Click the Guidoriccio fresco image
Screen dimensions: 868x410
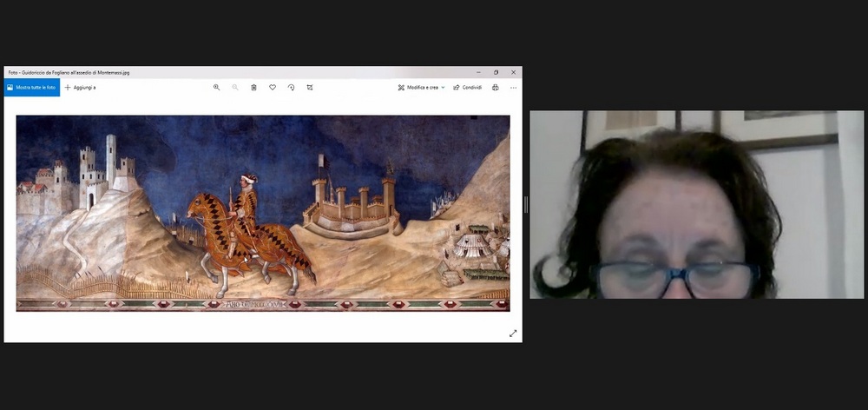click(x=263, y=214)
